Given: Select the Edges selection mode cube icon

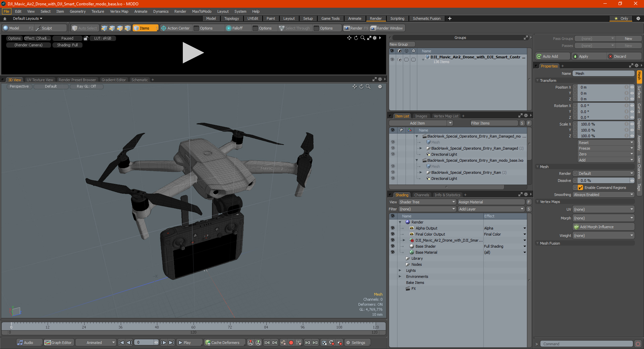Looking at the screenshot, I should 112,28.
